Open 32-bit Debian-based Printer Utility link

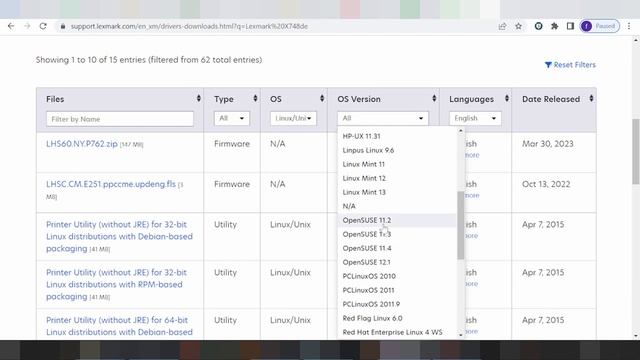pos(119,236)
